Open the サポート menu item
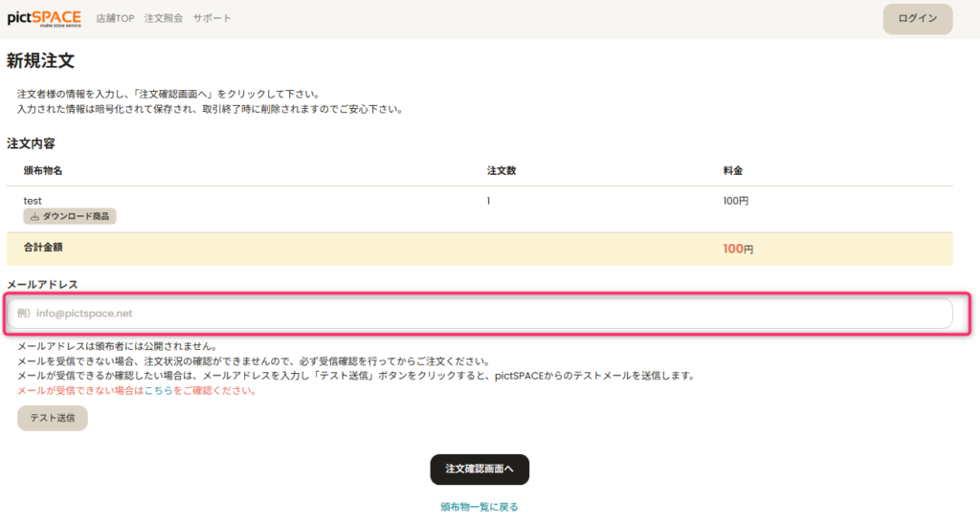 click(x=212, y=19)
